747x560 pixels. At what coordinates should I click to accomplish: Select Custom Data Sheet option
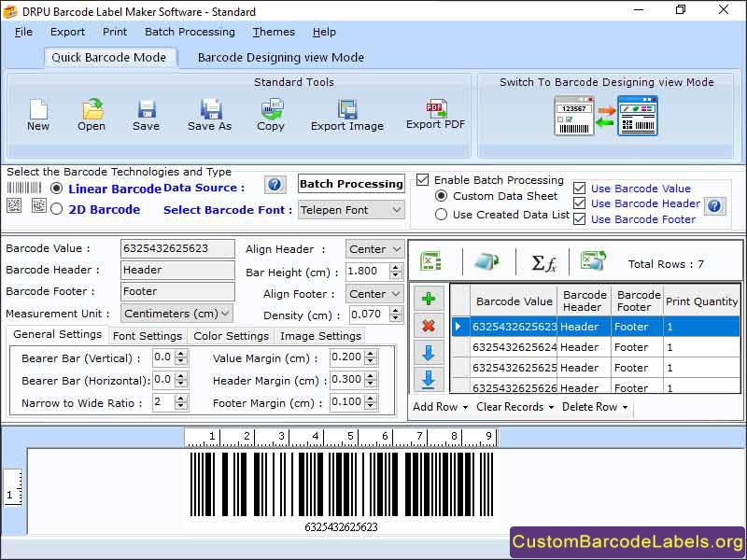441,196
